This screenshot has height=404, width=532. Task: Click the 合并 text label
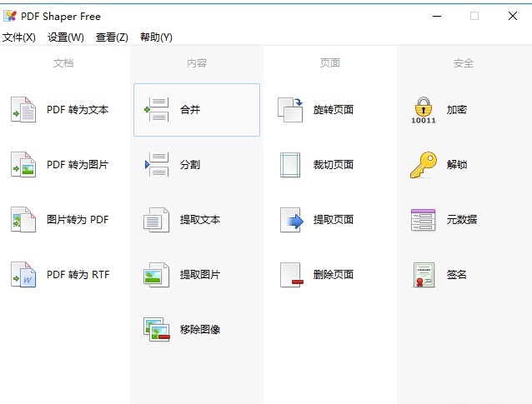click(190, 109)
